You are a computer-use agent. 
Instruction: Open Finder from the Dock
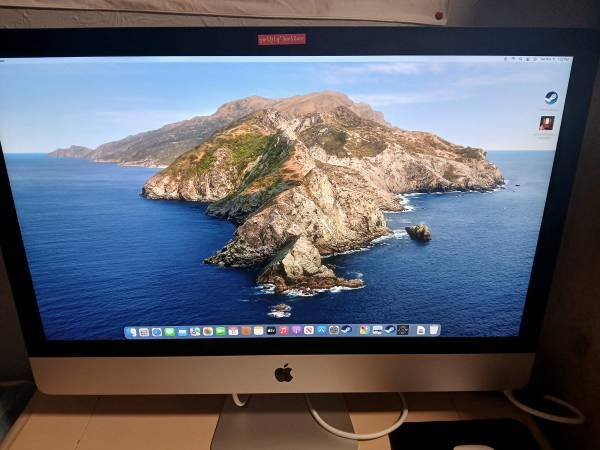(x=132, y=332)
